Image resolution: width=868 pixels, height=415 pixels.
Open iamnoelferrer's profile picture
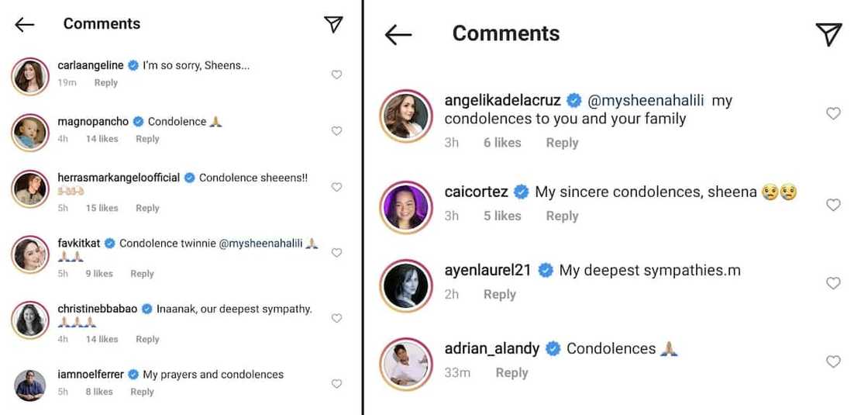coord(31,383)
